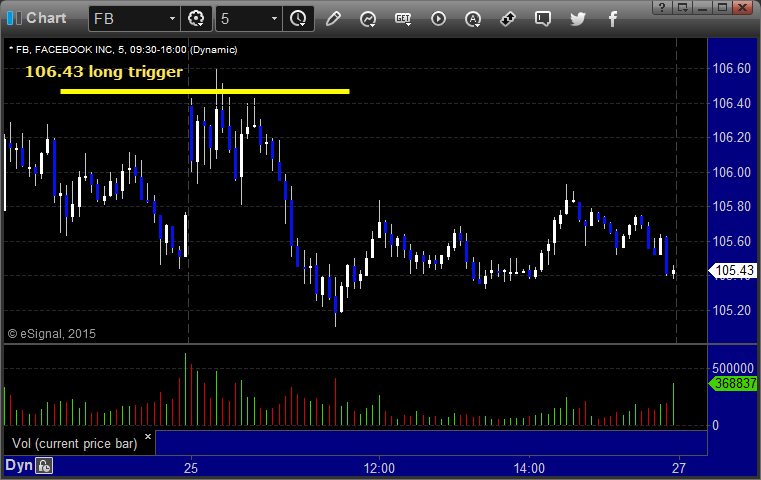
Task: Share chart on Twitter
Action: point(578,19)
